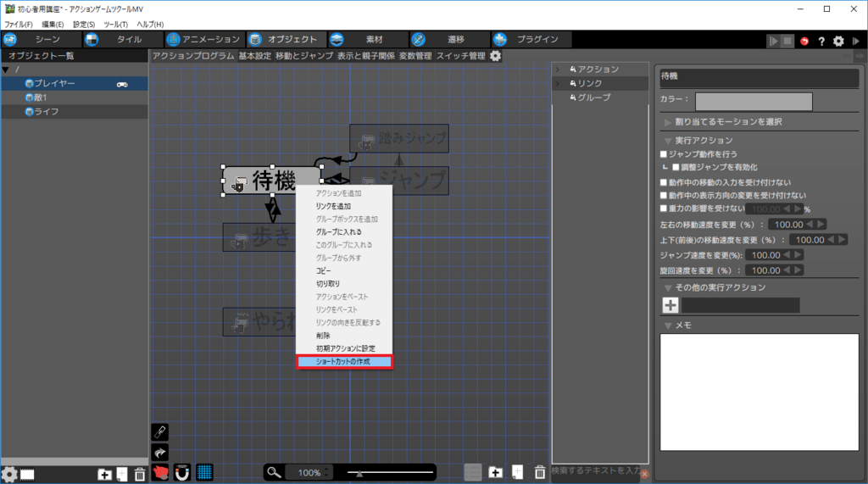This screenshot has width=868, height=484.
Task: Collapse 実行アクション section
Action: [668, 141]
